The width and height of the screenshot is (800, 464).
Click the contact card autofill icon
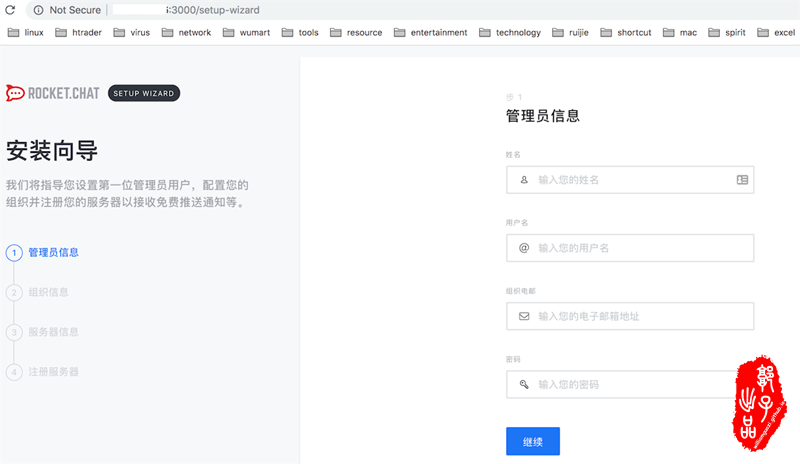[742, 180]
